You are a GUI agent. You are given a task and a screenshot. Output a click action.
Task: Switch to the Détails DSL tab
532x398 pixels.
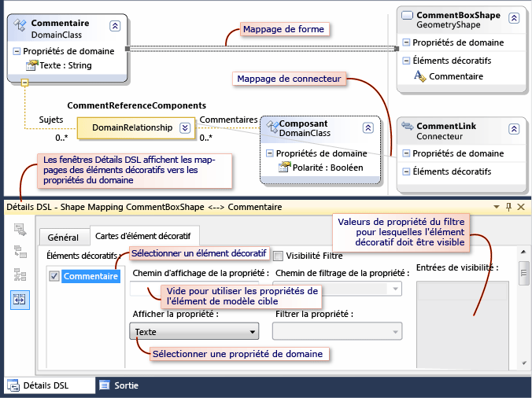pos(50,385)
